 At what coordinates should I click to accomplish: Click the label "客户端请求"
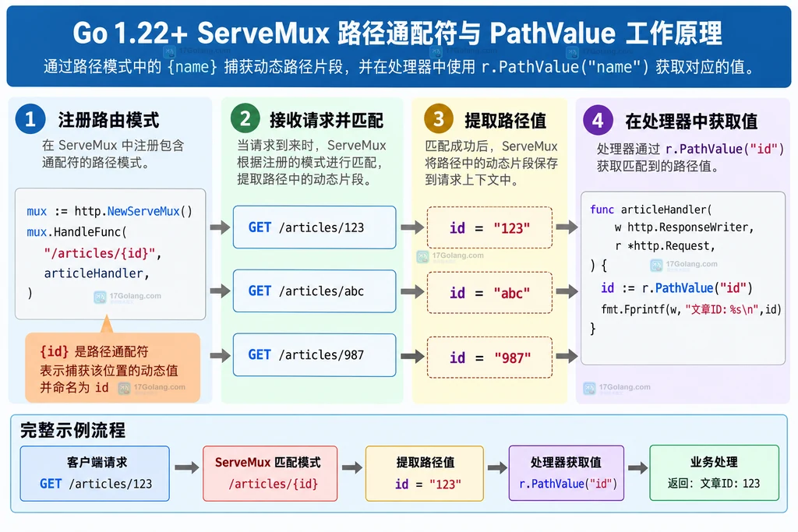[x=97, y=463]
